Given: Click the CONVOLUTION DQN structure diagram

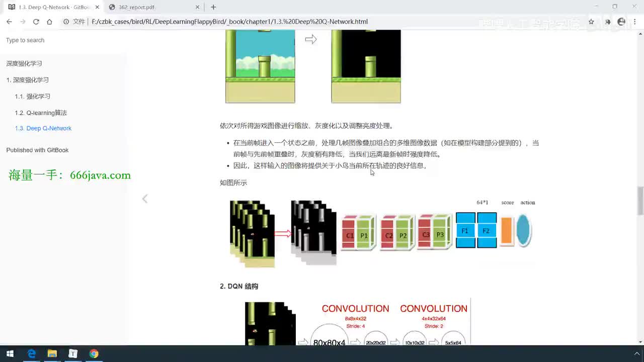Looking at the screenshot, I should (x=358, y=322).
